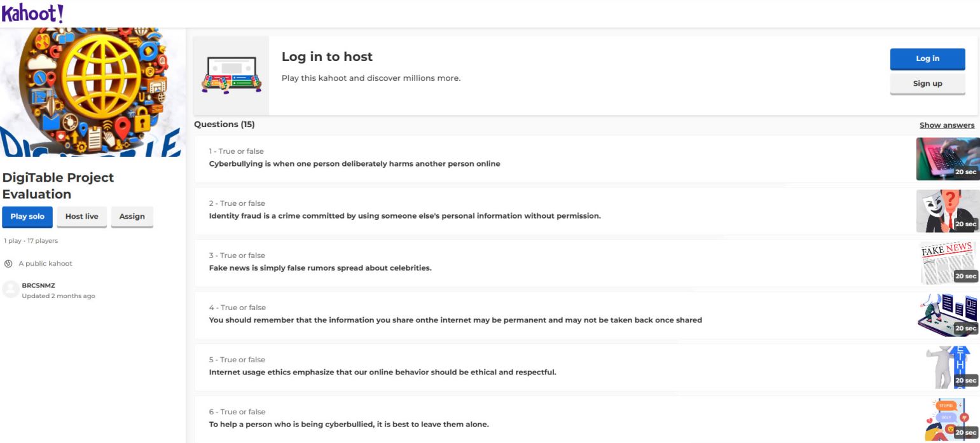
Task: Open the cyberbullying question keyboard thumbnail
Action: 947,159
